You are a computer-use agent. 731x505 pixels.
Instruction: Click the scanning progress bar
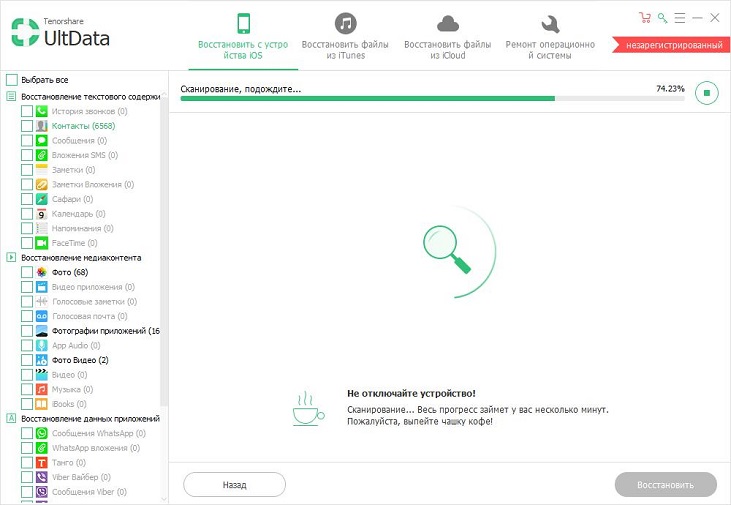tap(432, 98)
